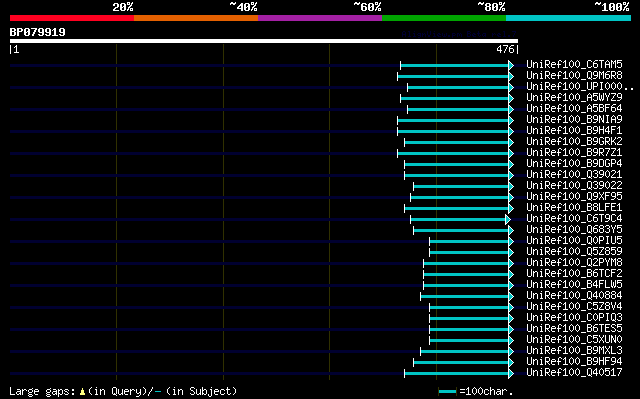Select the red 20% identity color band
Image resolution: width=640 pixels, height=399 pixels.
[72, 18]
